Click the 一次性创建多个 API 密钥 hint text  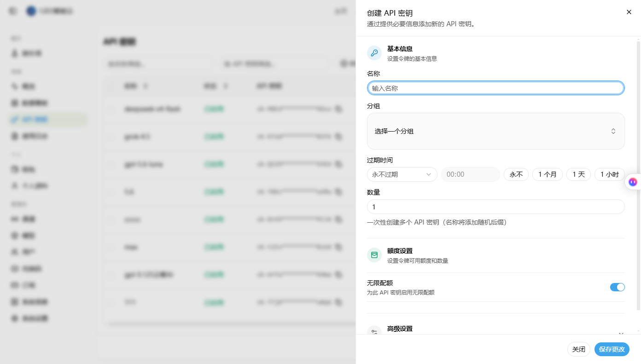(437, 222)
